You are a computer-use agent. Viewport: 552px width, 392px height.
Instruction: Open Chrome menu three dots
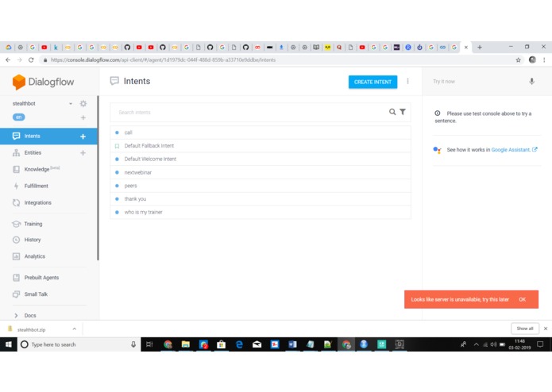[544, 60]
